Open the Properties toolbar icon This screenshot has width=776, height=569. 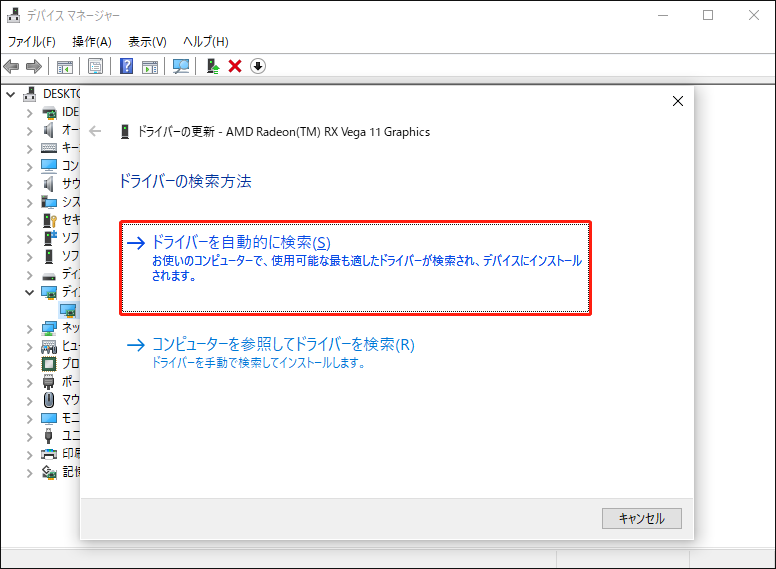pos(95,66)
